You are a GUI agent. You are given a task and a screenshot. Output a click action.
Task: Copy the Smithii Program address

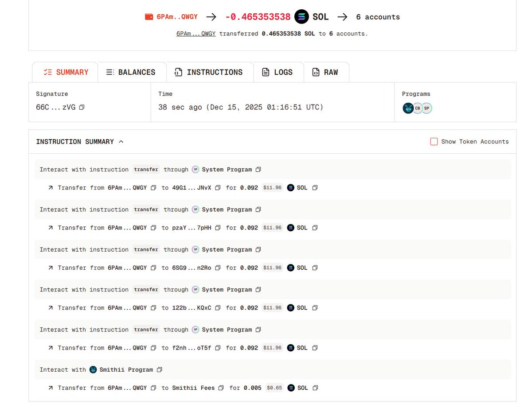(160, 369)
